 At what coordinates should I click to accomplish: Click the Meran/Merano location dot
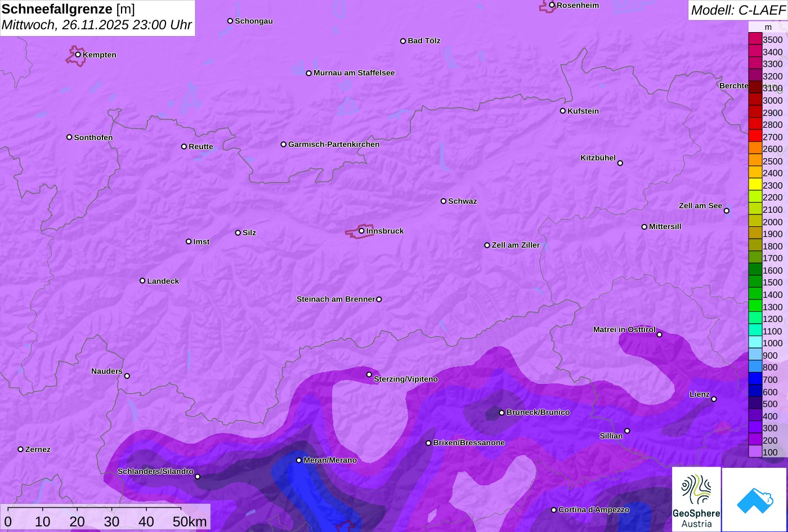(299, 461)
